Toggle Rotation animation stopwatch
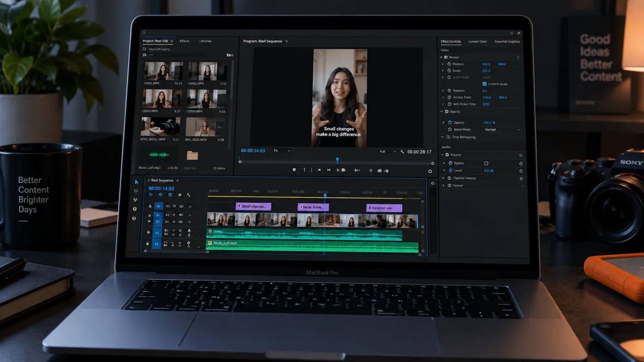 pyautogui.click(x=449, y=90)
